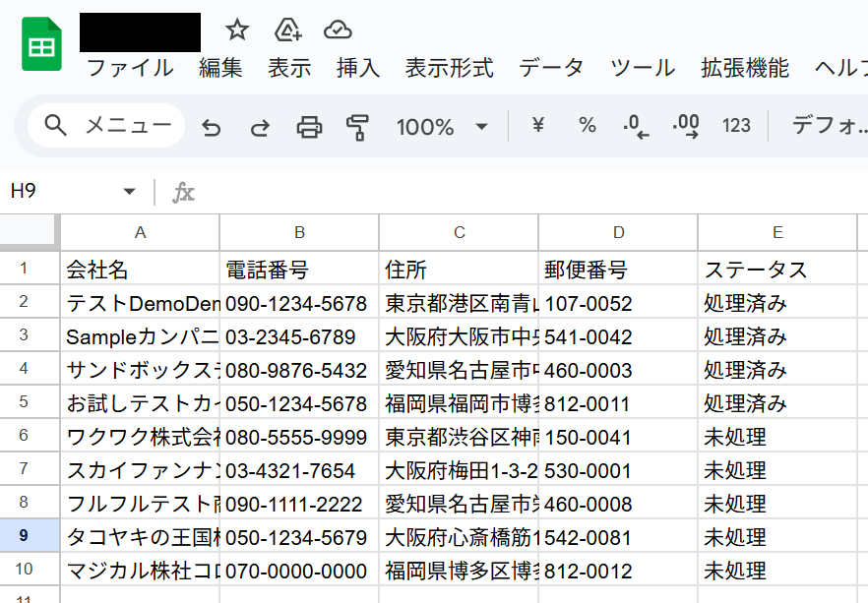868x603 pixels.
Task: Select column C header
Action: coord(459,232)
